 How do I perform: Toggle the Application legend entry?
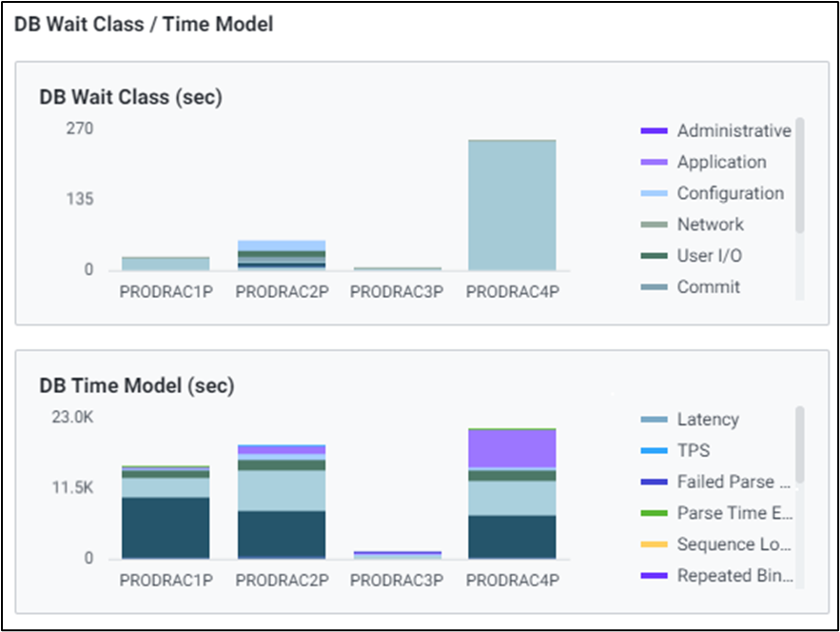[721, 163]
